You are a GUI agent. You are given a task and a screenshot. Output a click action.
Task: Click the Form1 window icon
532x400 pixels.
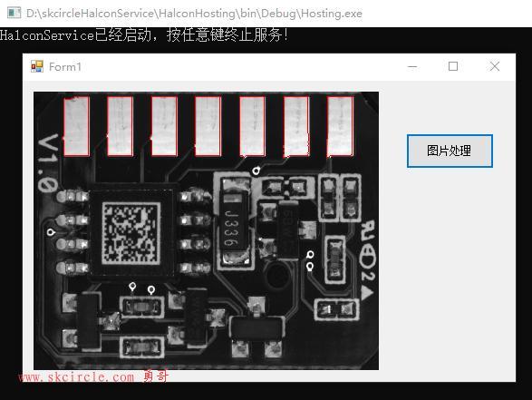pos(37,66)
